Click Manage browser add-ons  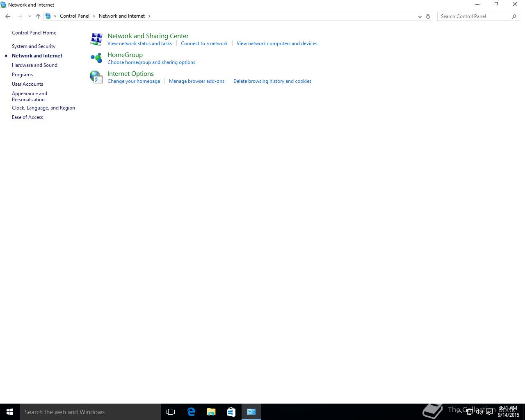point(196,81)
